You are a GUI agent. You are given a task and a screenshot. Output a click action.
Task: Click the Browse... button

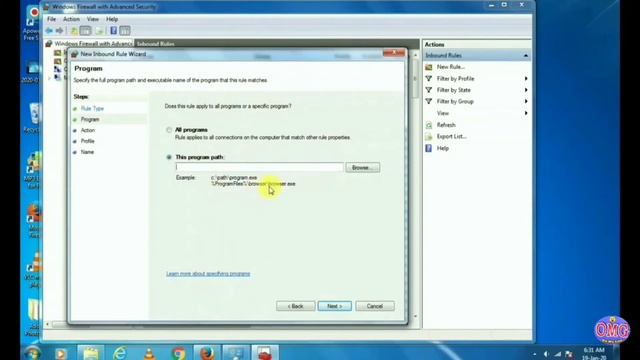(x=362, y=168)
